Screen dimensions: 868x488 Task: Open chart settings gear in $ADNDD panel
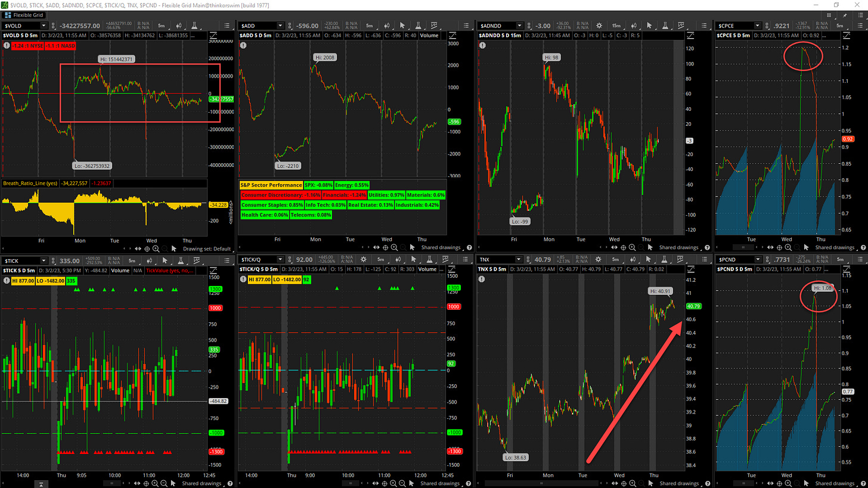click(599, 26)
